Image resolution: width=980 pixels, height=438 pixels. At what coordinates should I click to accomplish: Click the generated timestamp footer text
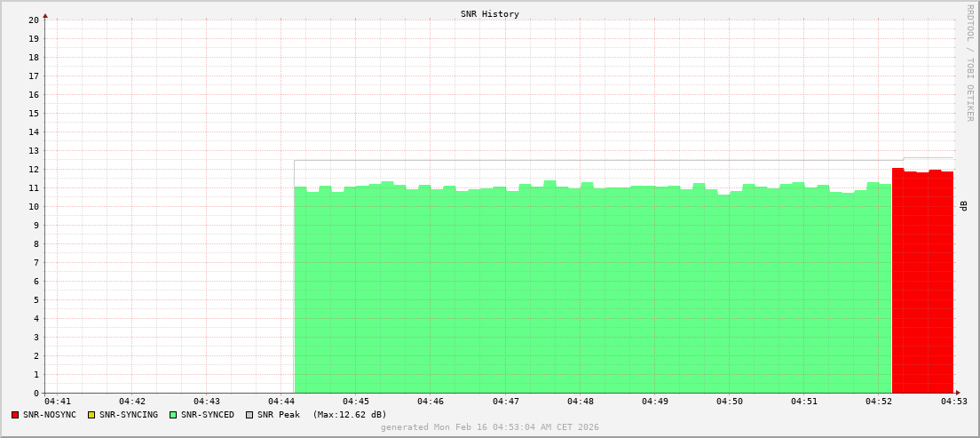click(x=489, y=427)
